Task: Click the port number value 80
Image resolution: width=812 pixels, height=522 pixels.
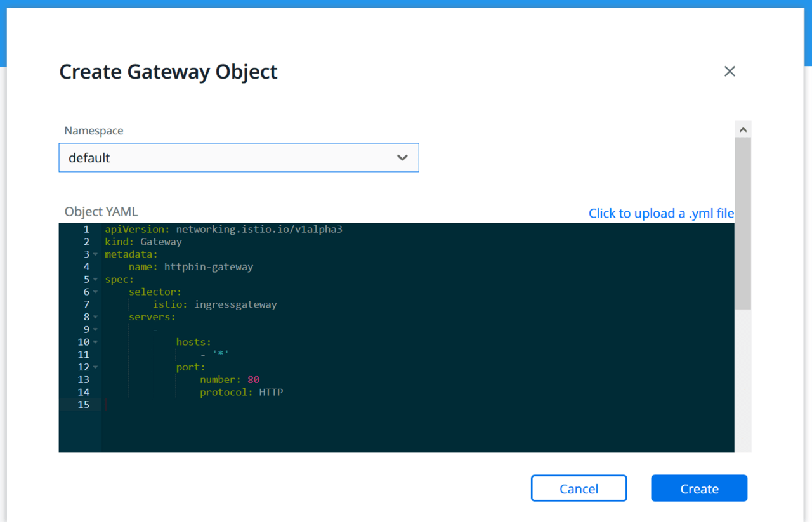Action: point(253,380)
